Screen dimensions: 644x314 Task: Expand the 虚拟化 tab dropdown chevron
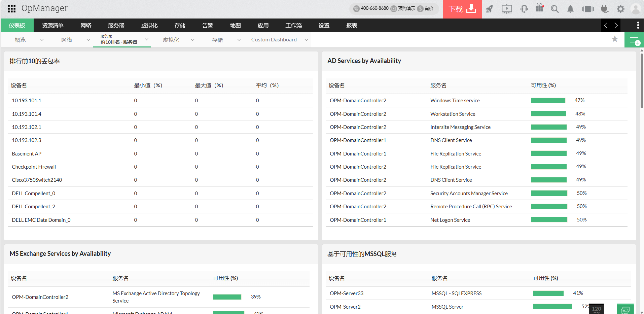(192, 40)
